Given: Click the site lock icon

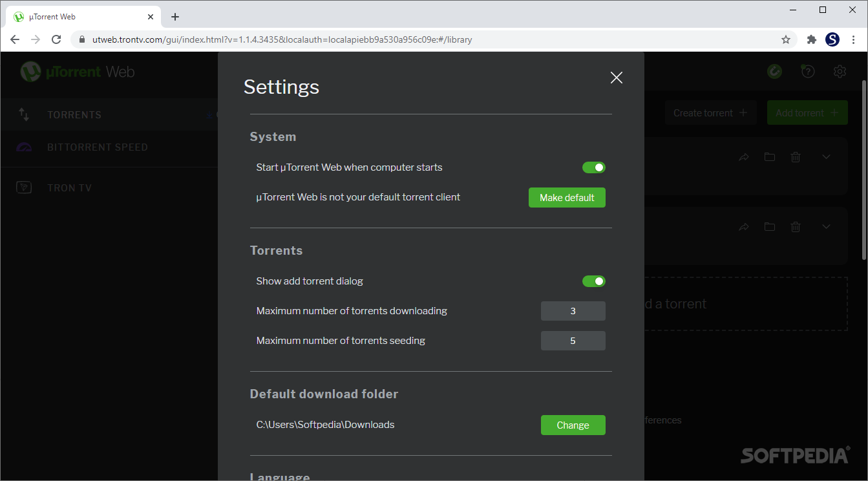Looking at the screenshot, I should tap(81, 39).
